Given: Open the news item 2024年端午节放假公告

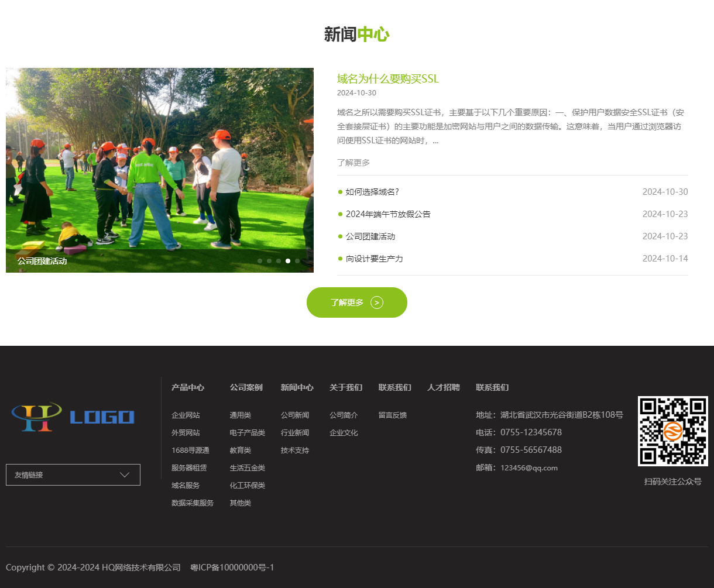Looking at the screenshot, I should coord(388,214).
